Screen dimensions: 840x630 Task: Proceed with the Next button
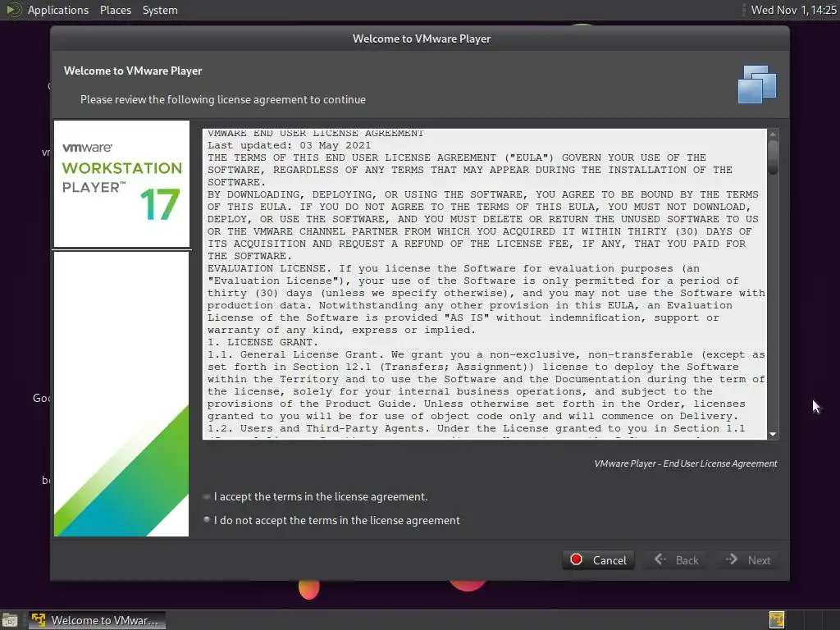click(748, 559)
